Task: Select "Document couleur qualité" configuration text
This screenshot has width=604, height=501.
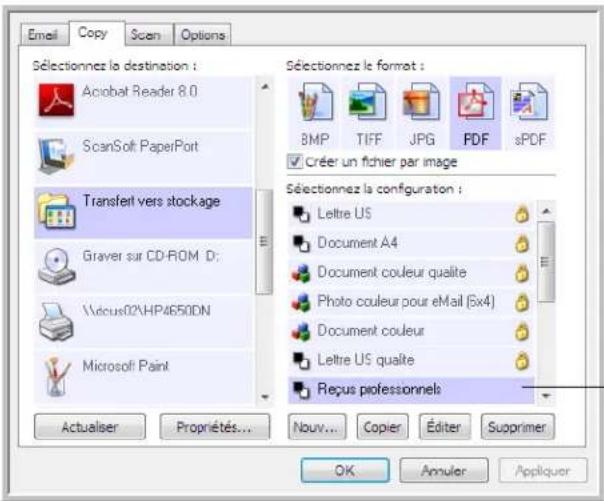Action: click(x=391, y=272)
